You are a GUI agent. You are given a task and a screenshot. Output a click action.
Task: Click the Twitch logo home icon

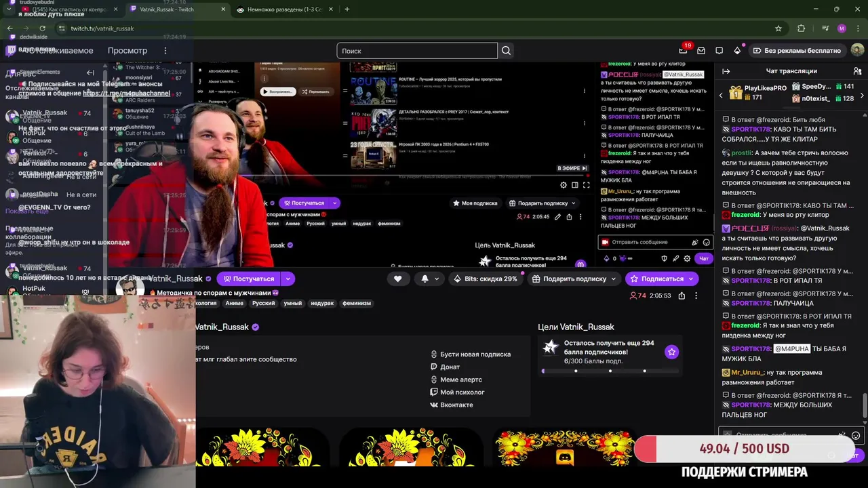(12, 50)
